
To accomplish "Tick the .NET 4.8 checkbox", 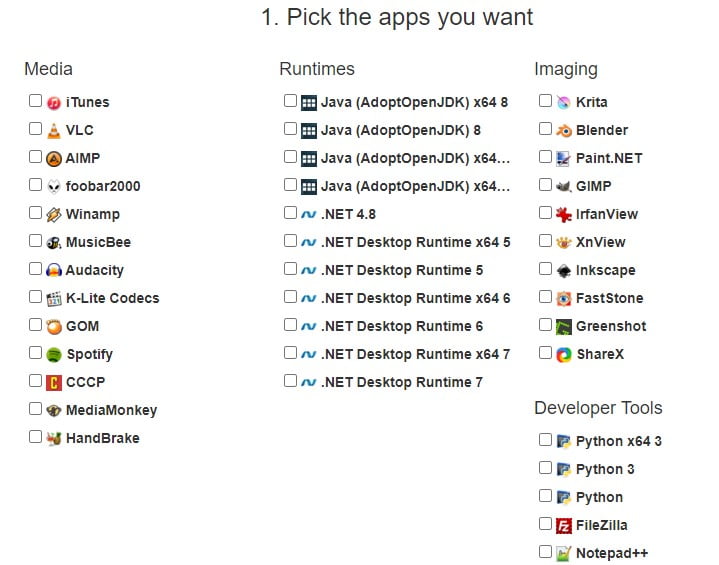I will (x=290, y=213).
